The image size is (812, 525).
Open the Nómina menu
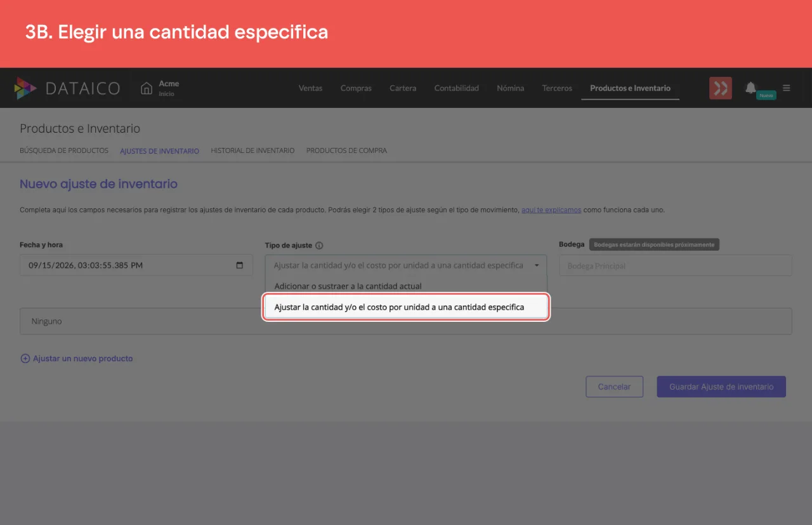(510, 88)
